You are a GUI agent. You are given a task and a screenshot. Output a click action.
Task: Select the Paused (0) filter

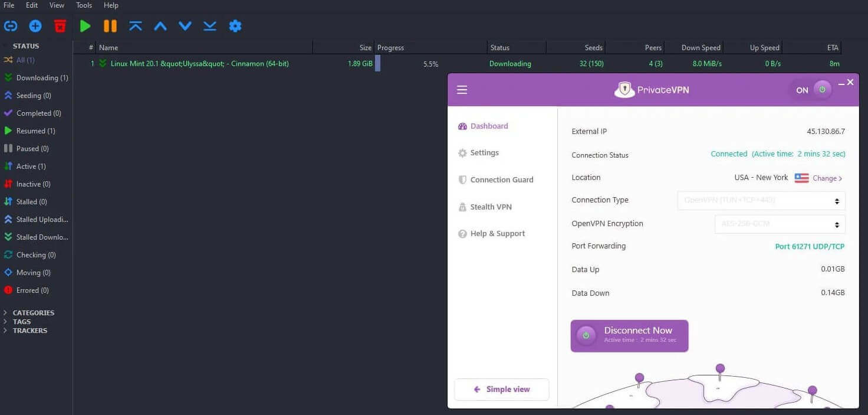[x=27, y=149]
